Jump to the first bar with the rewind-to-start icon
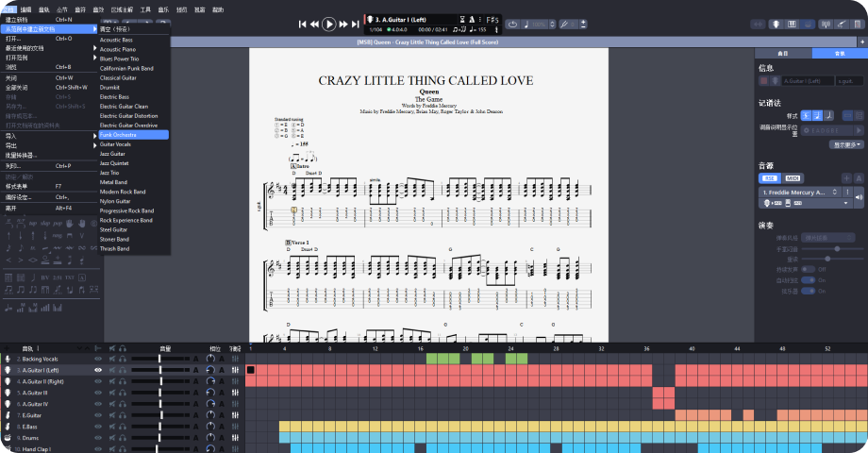 click(x=302, y=24)
